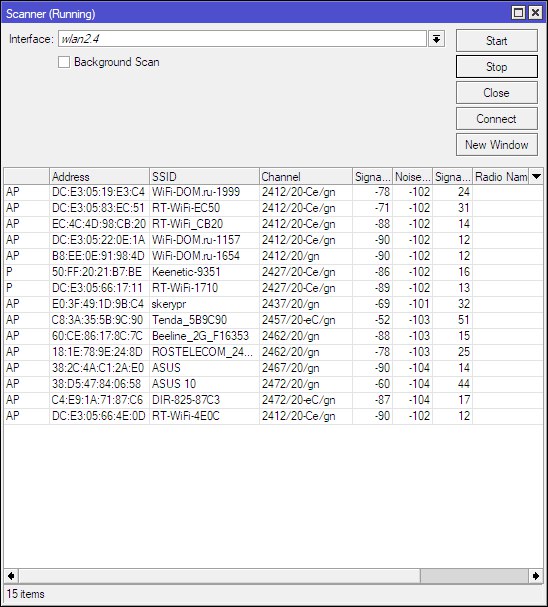Maximize the Scanner window
The image size is (548, 607).
coord(519,13)
